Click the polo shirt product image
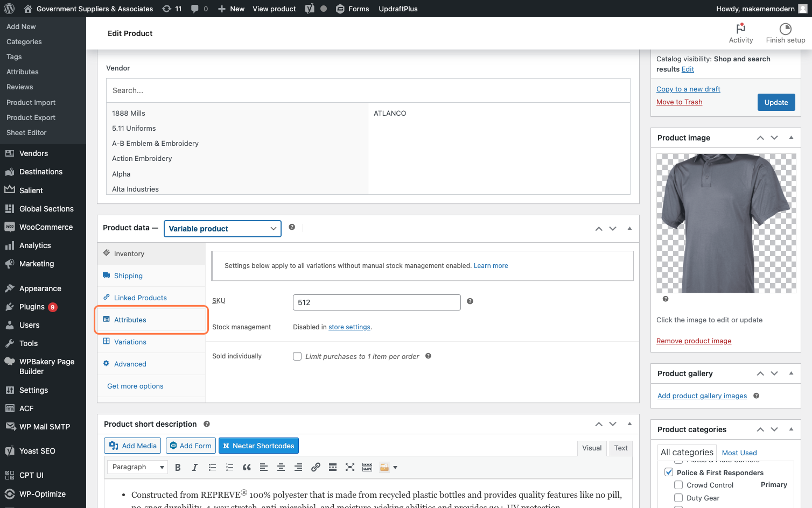Viewport: 812px width, 508px height. point(726,223)
